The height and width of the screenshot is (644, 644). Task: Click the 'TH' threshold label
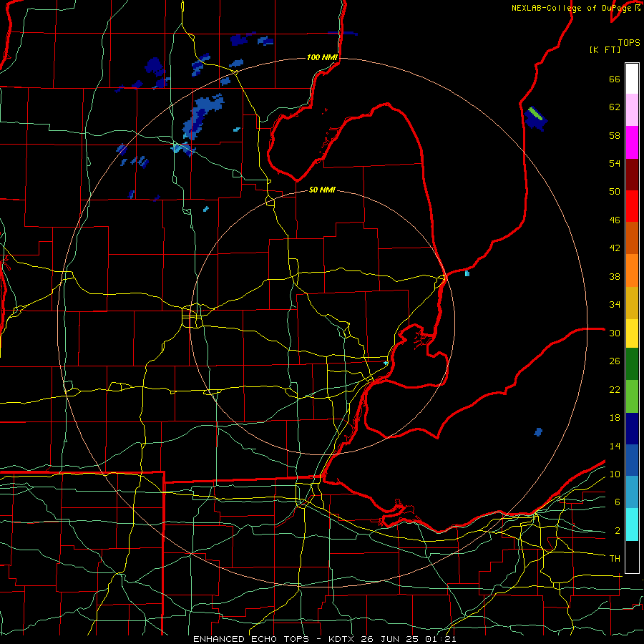615,559
